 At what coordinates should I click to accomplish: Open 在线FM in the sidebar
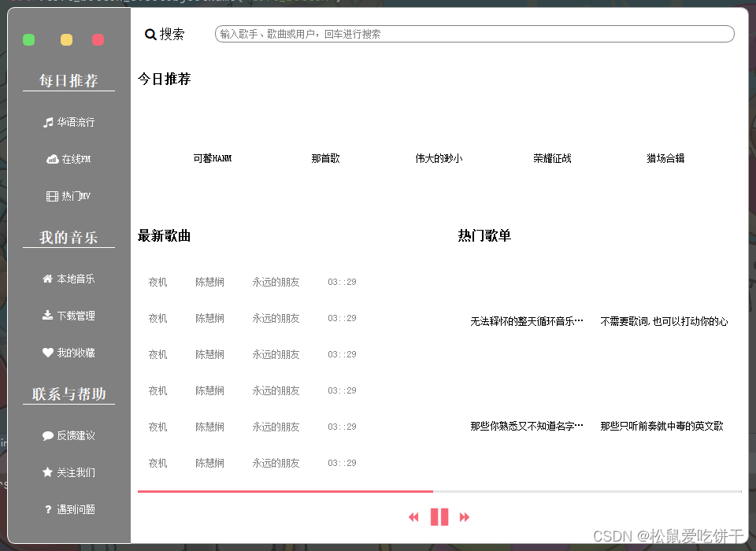click(x=69, y=159)
